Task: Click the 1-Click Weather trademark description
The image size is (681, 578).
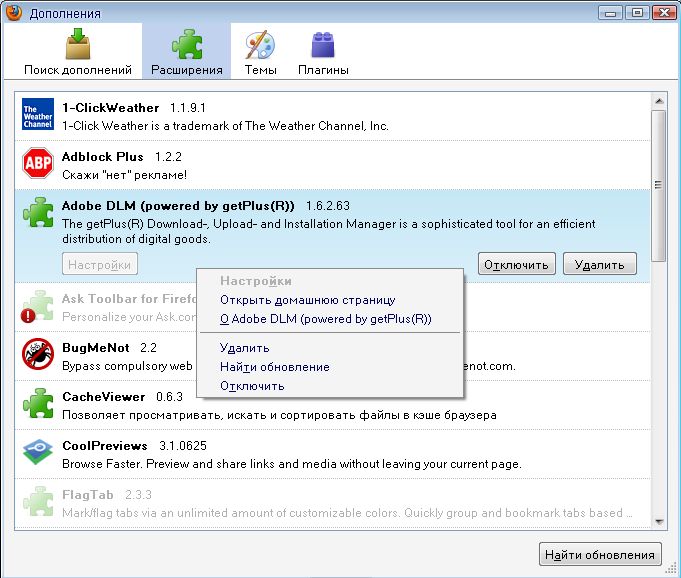Action: pos(225,126)
